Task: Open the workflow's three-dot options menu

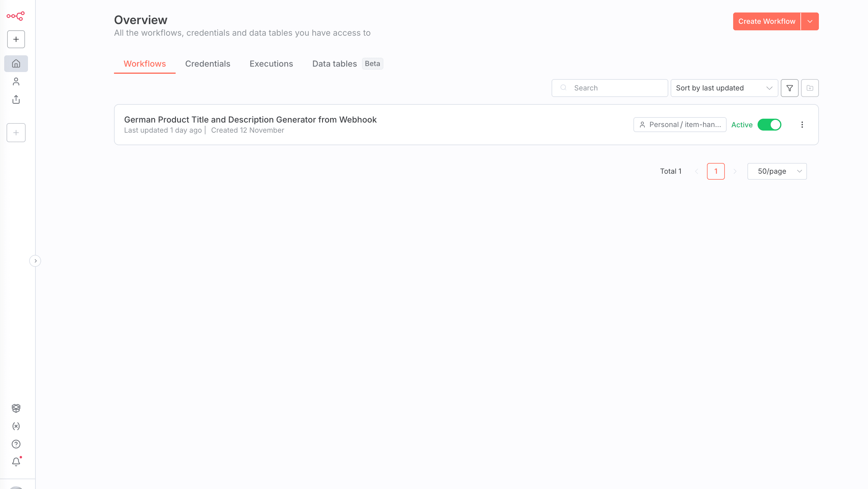Action: point(802,125)
